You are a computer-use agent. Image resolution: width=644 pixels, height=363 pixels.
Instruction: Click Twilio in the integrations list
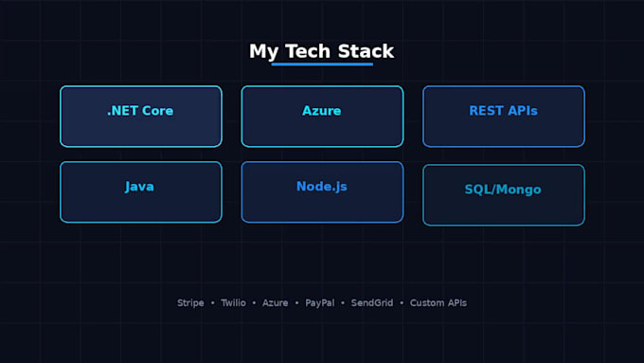click(233, 303)
